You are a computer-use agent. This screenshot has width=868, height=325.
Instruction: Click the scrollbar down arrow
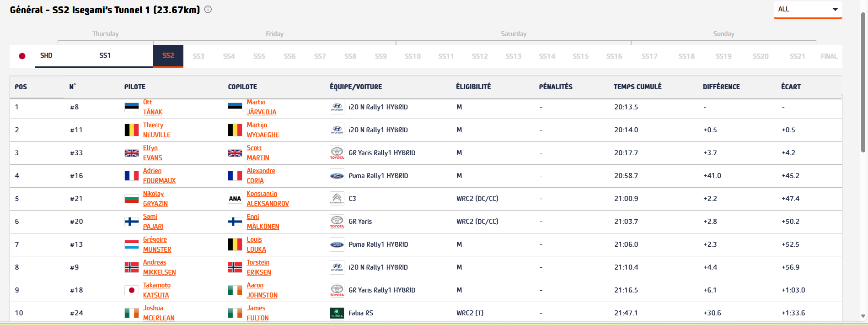click(863, 316)
